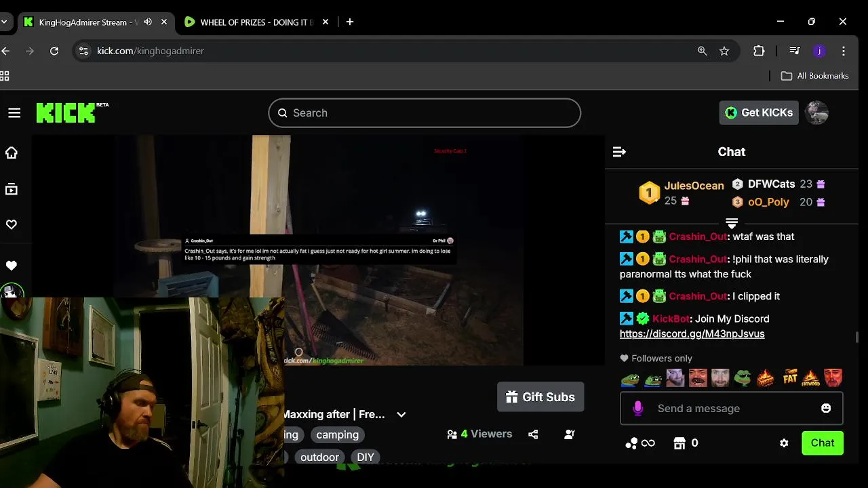Switch to the KingHogAdmirer Stream tab
Viewport: 868px width, 488px height.
[x=88, y=22]
